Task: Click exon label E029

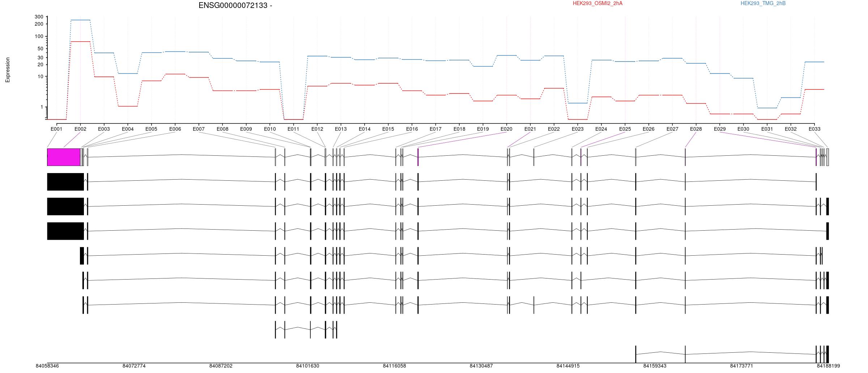Action: (720, 129)
